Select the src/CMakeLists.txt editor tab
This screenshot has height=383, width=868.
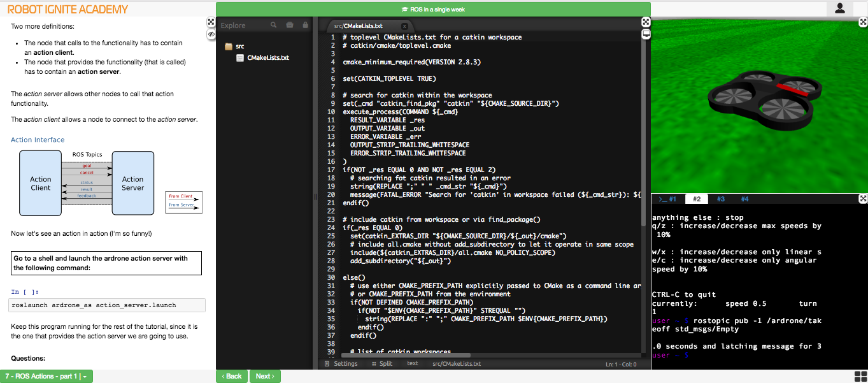369,26
